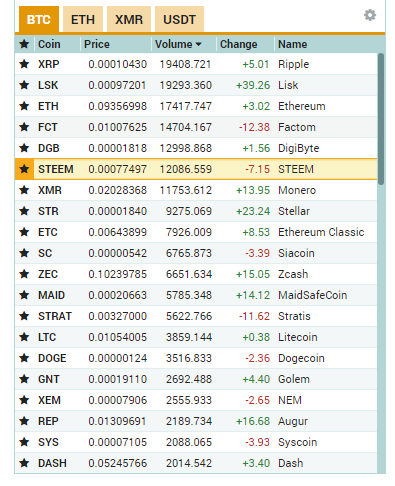The image size is (395, 486).
Task: Switch to the ETH market tab
Action: (83, 19)
